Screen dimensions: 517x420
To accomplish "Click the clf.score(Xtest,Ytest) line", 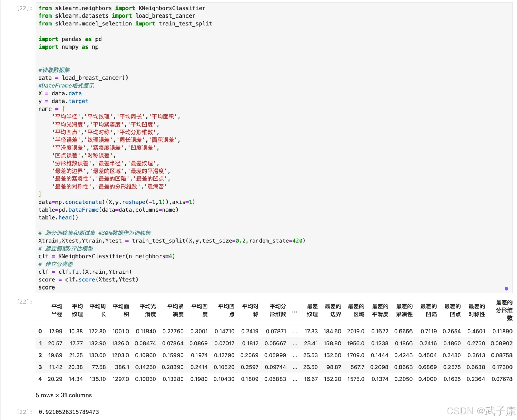I will pos(88,280).
